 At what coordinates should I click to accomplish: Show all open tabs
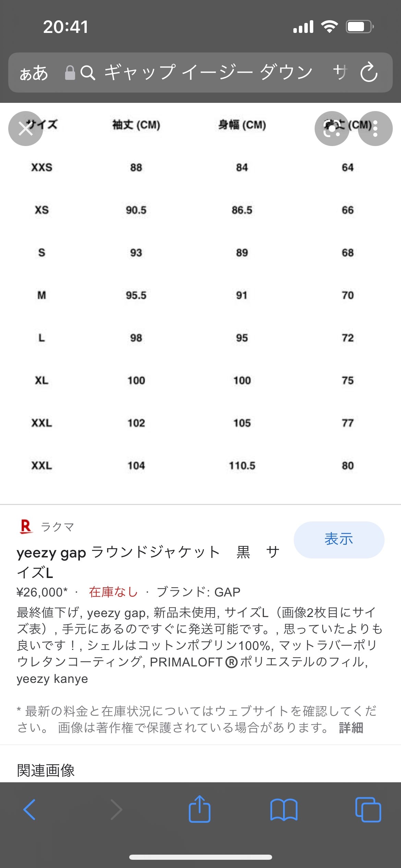click(x=368, y=810)
